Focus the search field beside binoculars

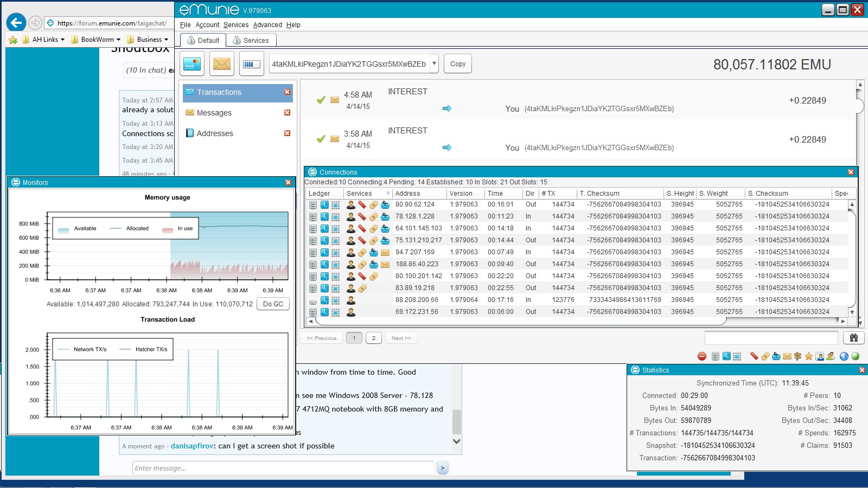(771, 338)
